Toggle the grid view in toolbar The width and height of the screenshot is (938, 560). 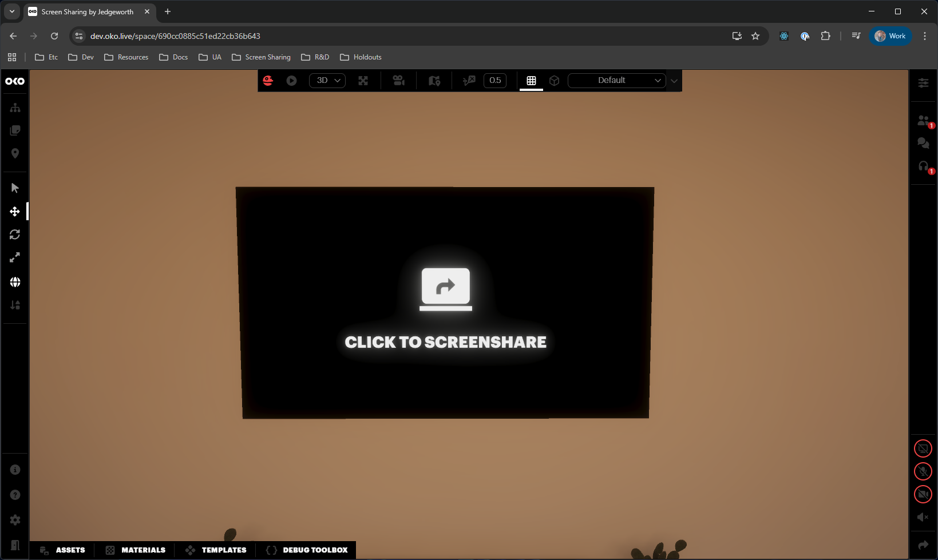click(531, 81)
